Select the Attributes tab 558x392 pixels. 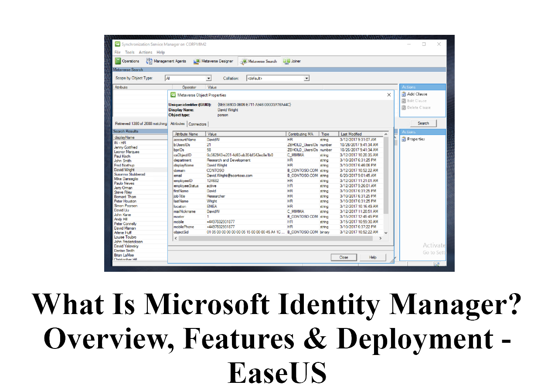coord(177,124)
